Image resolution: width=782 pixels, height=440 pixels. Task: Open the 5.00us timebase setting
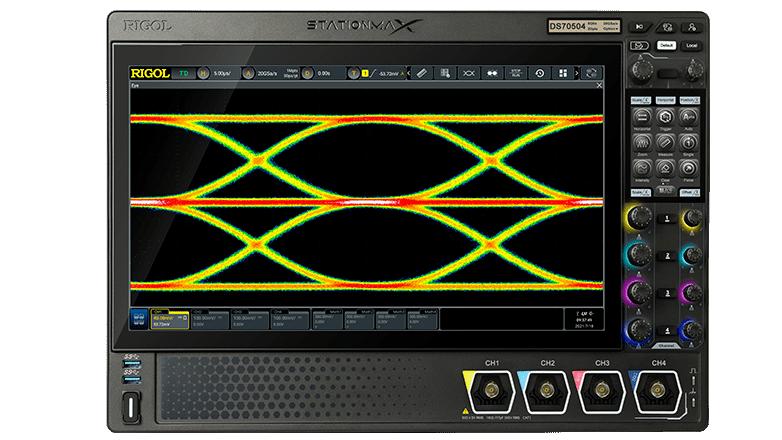click(x=222, y=73)
